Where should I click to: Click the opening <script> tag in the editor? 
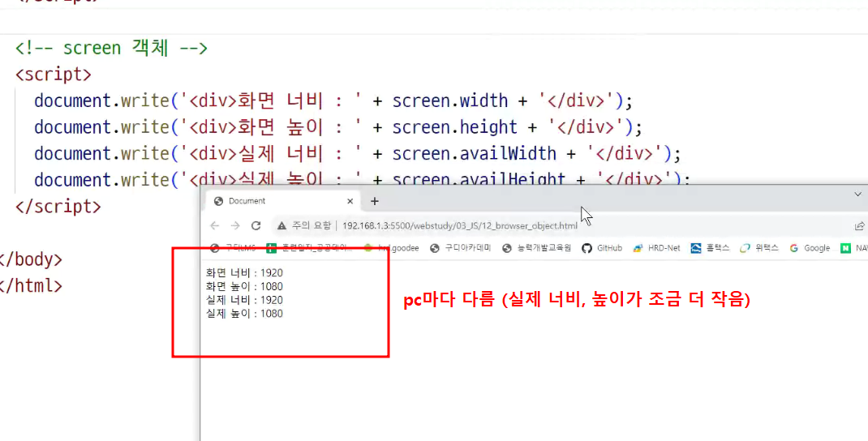(x=54, y=74)
